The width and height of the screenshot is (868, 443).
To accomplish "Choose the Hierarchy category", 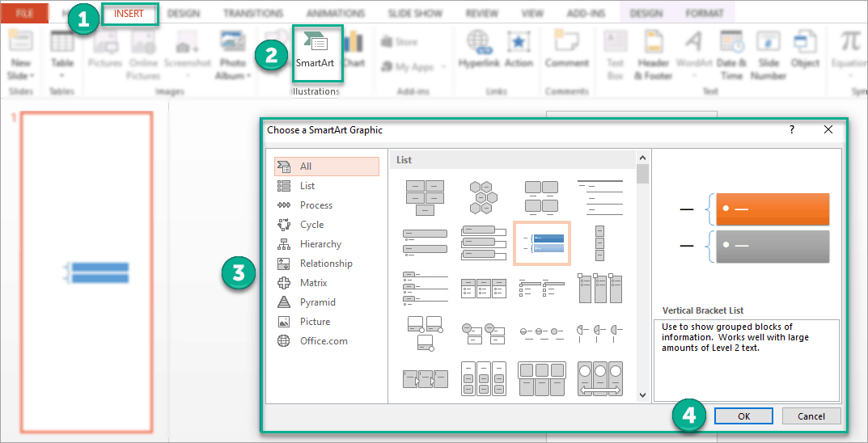I will click(x=327, y=244).
